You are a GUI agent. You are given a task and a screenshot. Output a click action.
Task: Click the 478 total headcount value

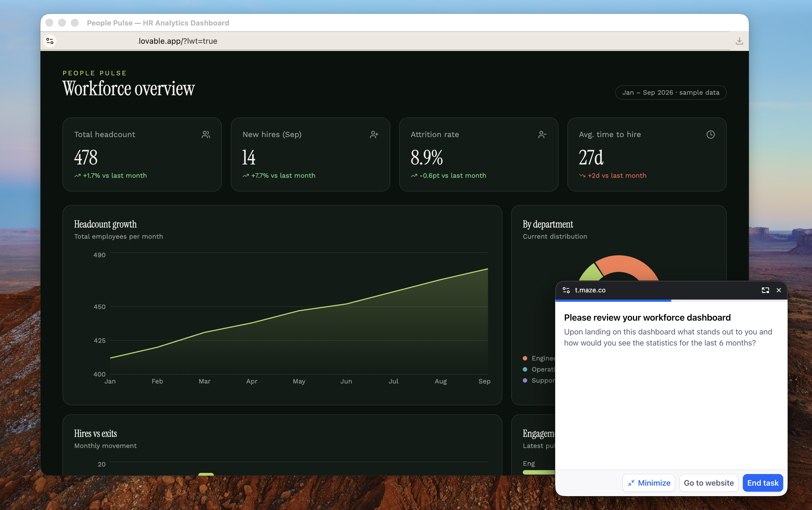tap(86, 157)
